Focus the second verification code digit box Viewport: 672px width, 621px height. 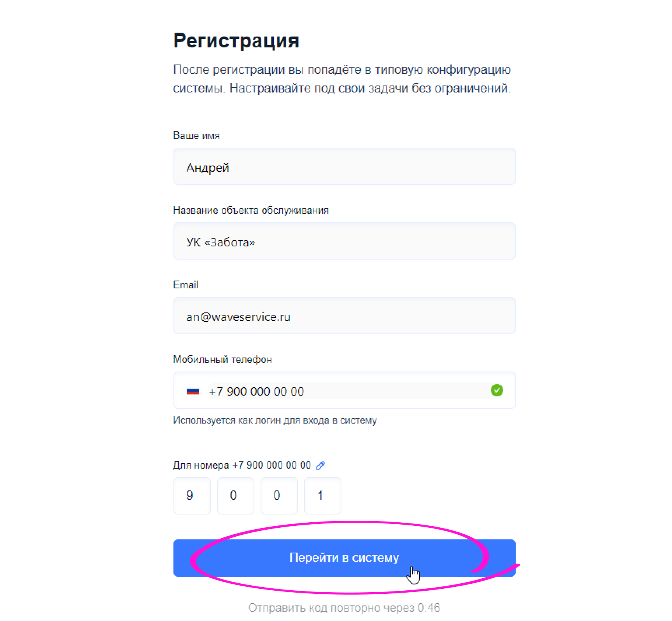[x=235, y=495]
